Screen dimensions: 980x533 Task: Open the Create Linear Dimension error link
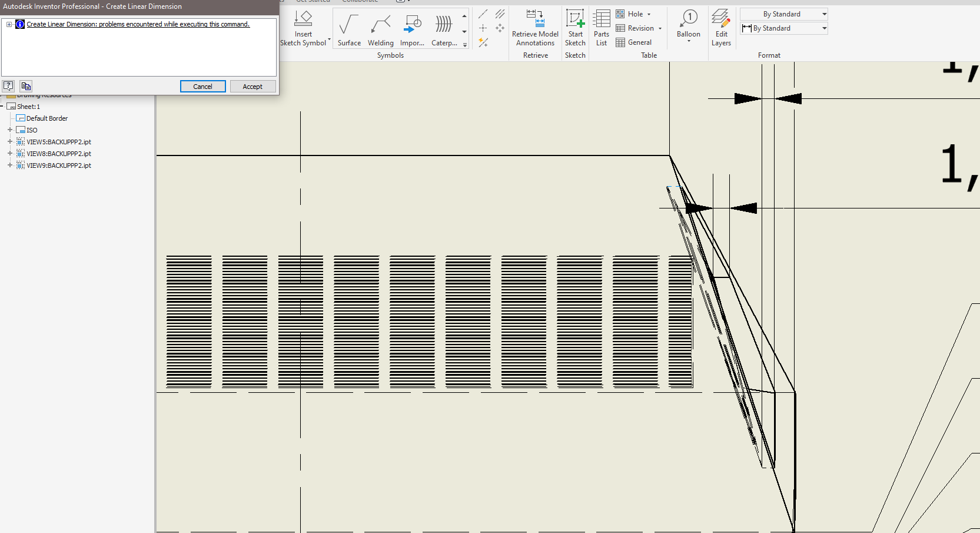(139, 24)
